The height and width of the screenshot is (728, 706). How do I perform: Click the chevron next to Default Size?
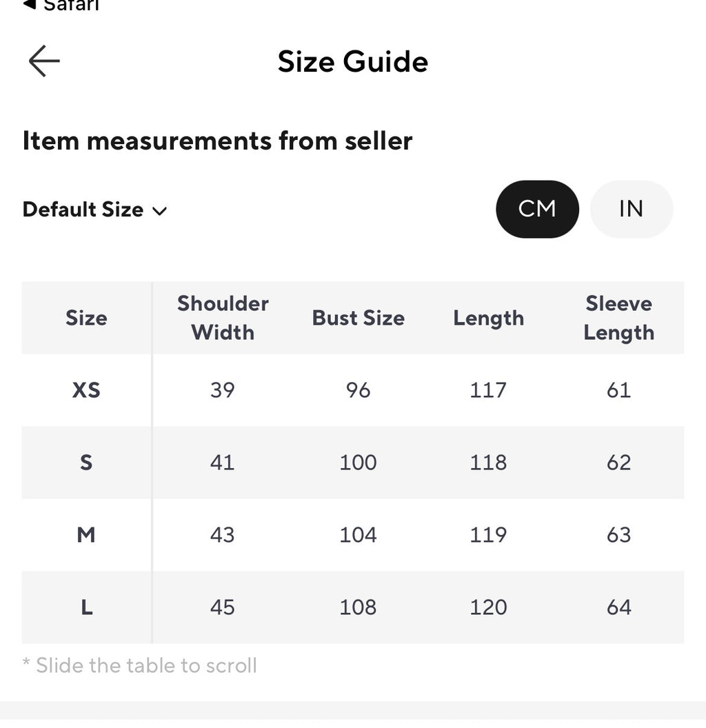point(159,211)
